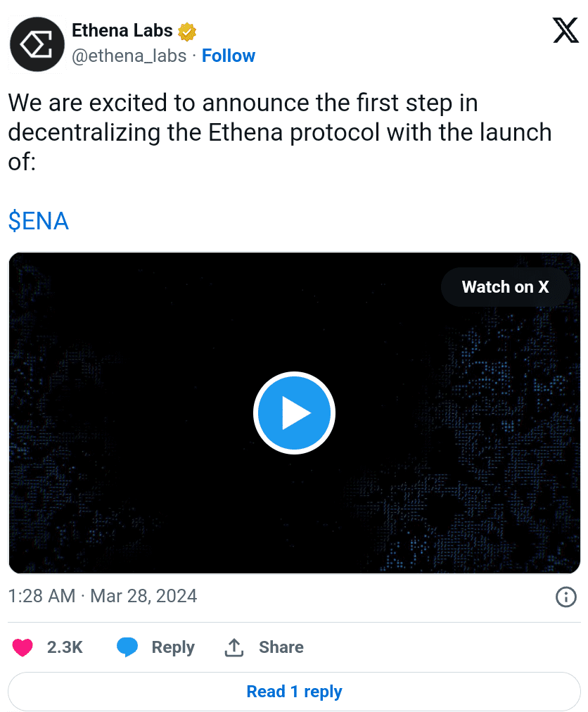The width and height of the screenshot is (588, 712).
Task: Open the Read 1 reply button
Action: (x=294, y=692)
